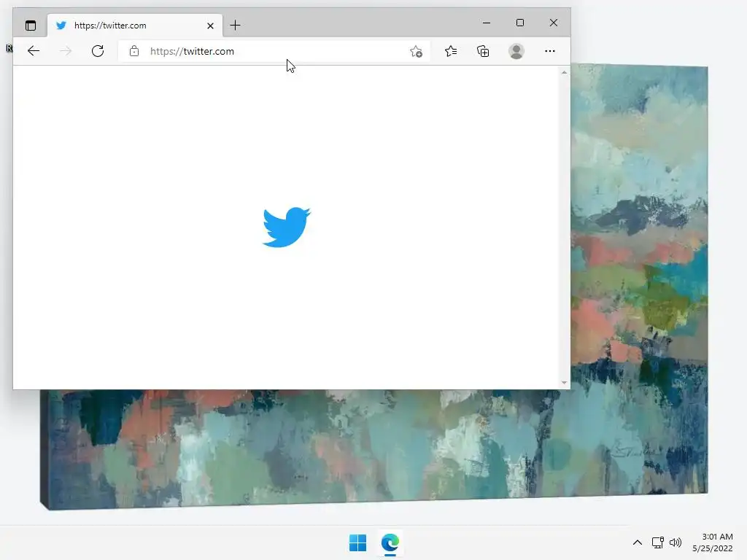Open clock showing 3:01 AM
Viewport: 747px width, 560px height.
[x=713, y=542]
